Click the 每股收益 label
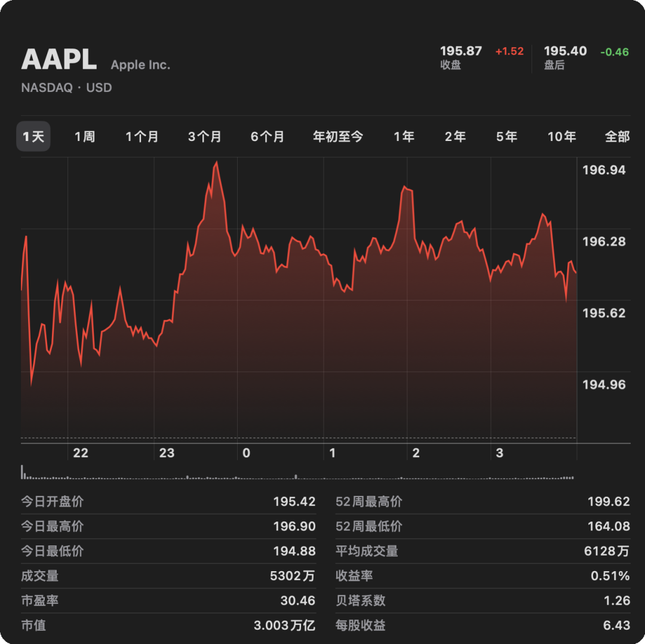645x644 pixels. click(361, 625)
